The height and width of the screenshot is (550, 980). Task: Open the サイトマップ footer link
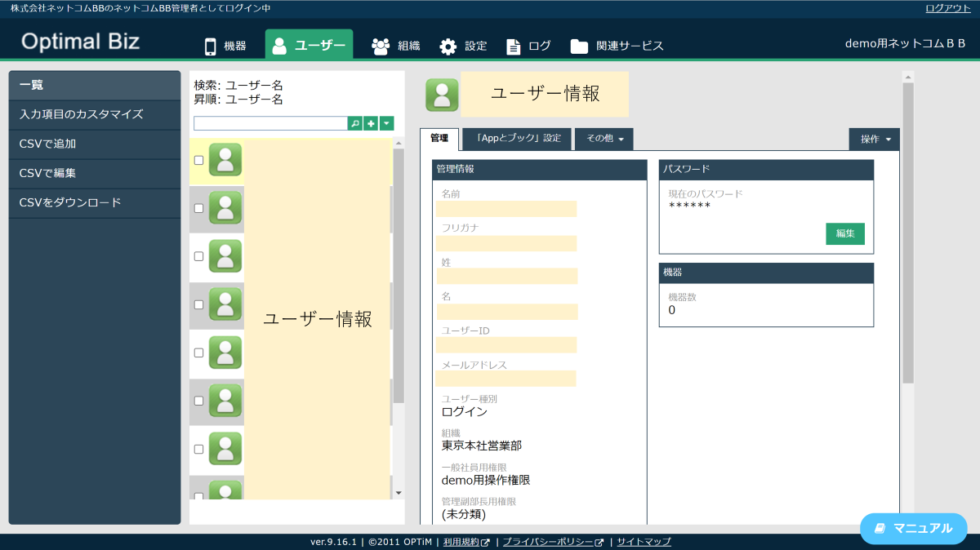tap(644, 542)
